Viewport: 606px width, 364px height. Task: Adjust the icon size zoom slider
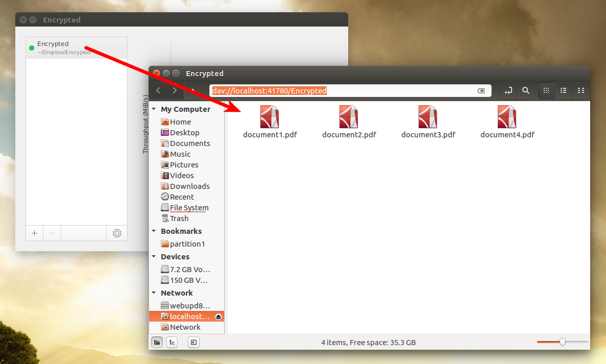coord(562,342)
